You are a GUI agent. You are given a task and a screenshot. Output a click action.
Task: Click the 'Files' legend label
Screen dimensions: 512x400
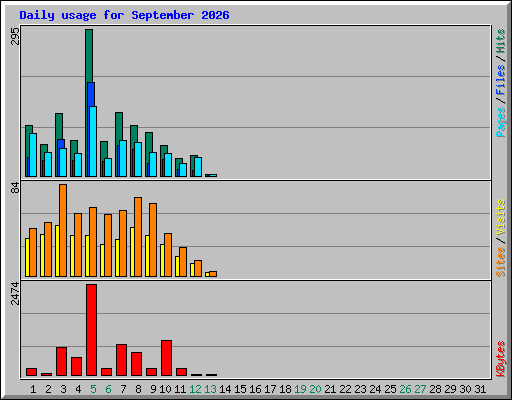pyautogui.click(x=500, y=80)
